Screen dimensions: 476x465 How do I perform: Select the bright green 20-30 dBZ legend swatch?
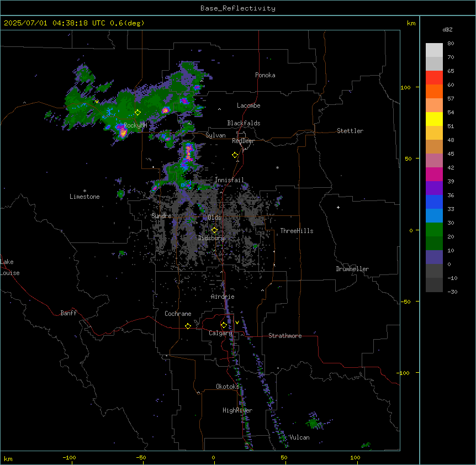tap(434, 230)
